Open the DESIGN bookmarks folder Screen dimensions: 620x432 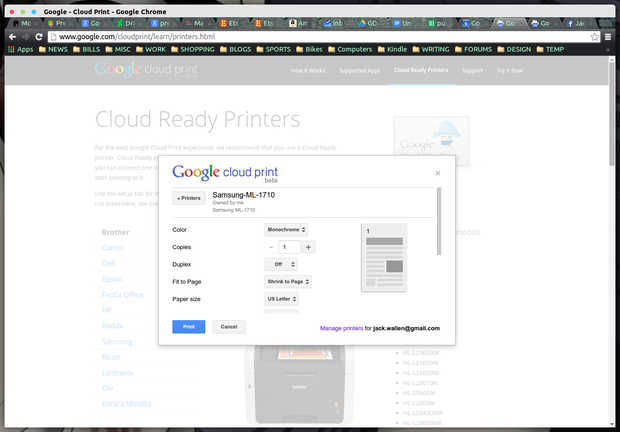coord(514,49)
